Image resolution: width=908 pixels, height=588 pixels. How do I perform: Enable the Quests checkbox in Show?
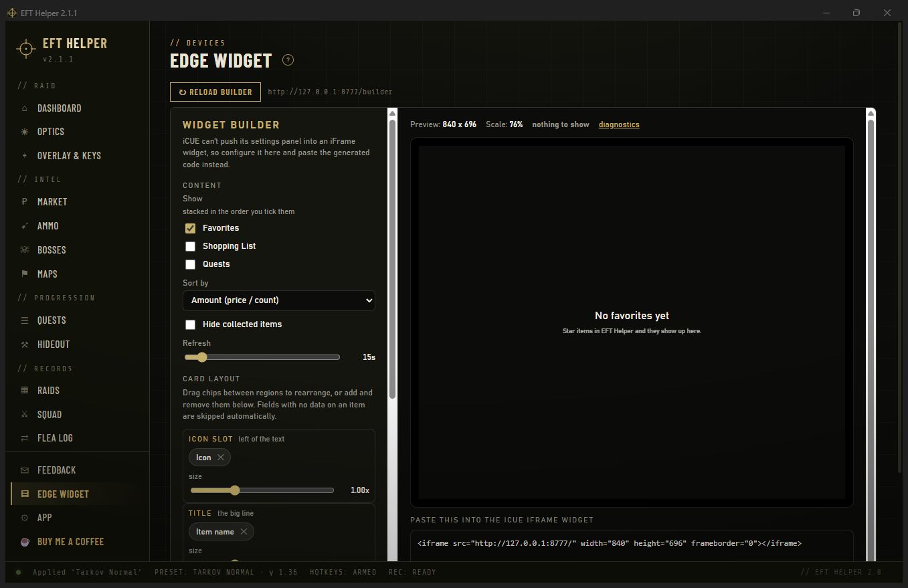(x=191, y=264)
